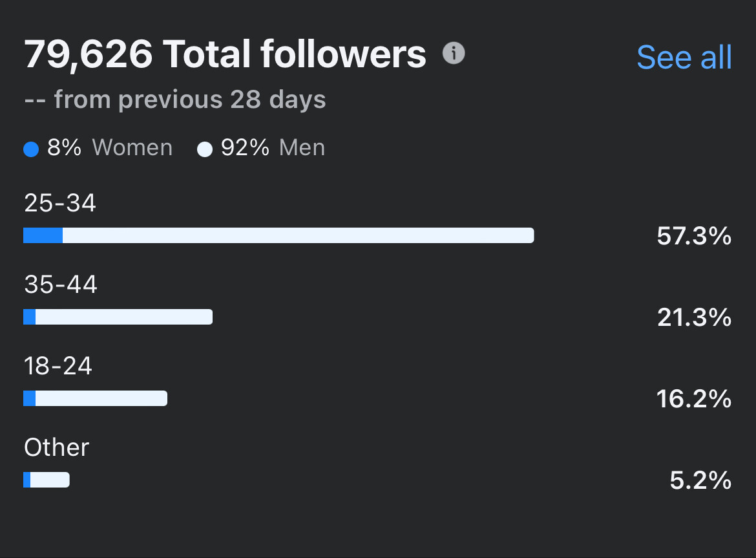The image size is (756, 558).
Task: Open the See all link
Action: [684, 57]
